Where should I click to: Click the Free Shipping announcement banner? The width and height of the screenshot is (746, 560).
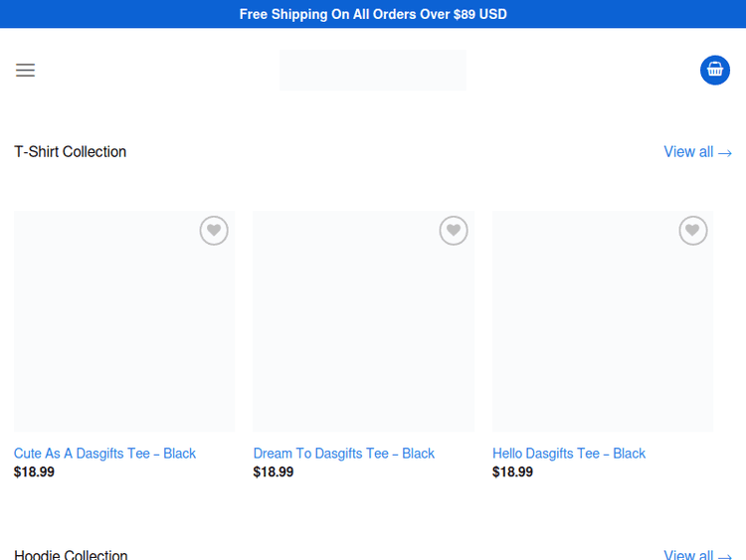pyautogui.click(x=373, y=14)
